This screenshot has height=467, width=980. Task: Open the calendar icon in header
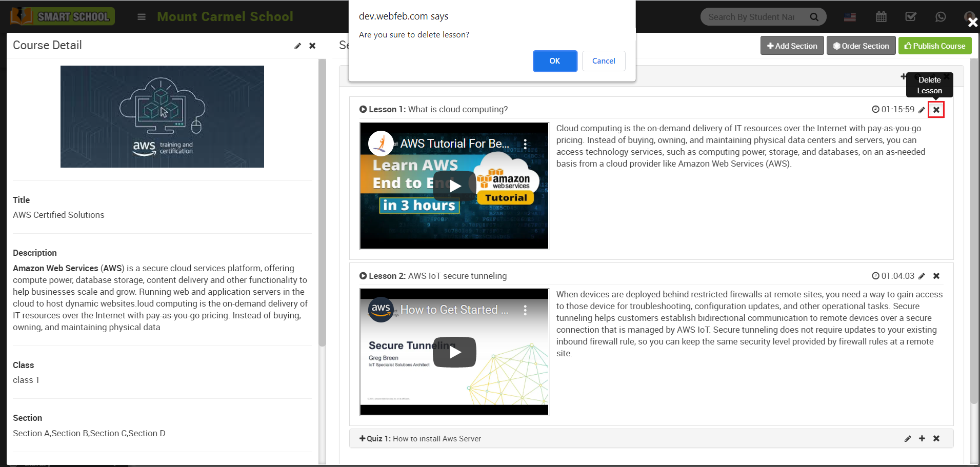[881, 16]
